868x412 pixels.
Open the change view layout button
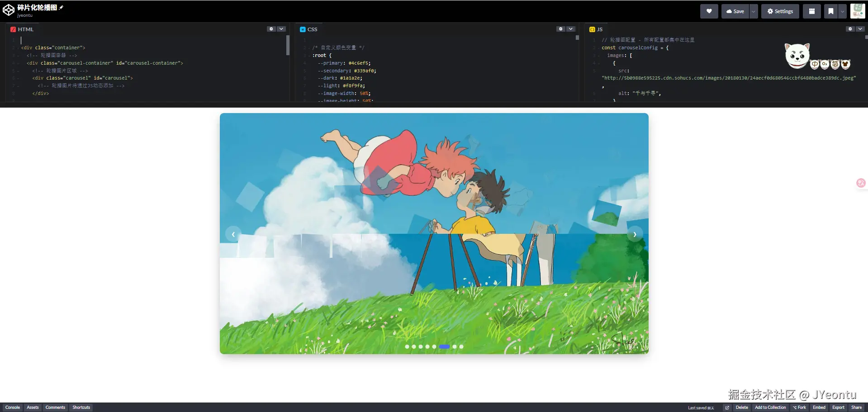tap(812, 11)
